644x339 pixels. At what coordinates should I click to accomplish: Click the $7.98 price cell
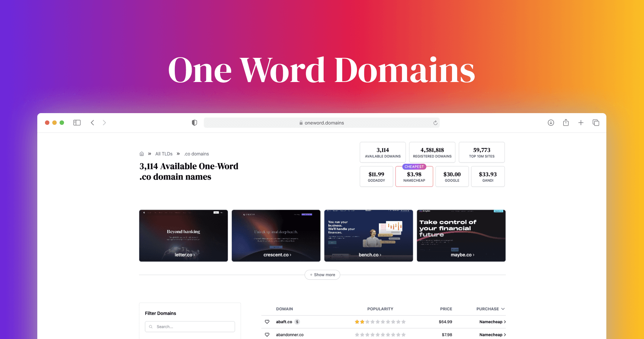coord(447,335)
